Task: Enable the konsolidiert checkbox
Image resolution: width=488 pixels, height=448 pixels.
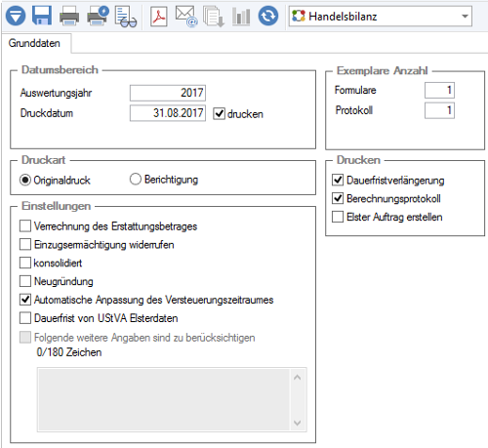Action: (x=25, y=263)
